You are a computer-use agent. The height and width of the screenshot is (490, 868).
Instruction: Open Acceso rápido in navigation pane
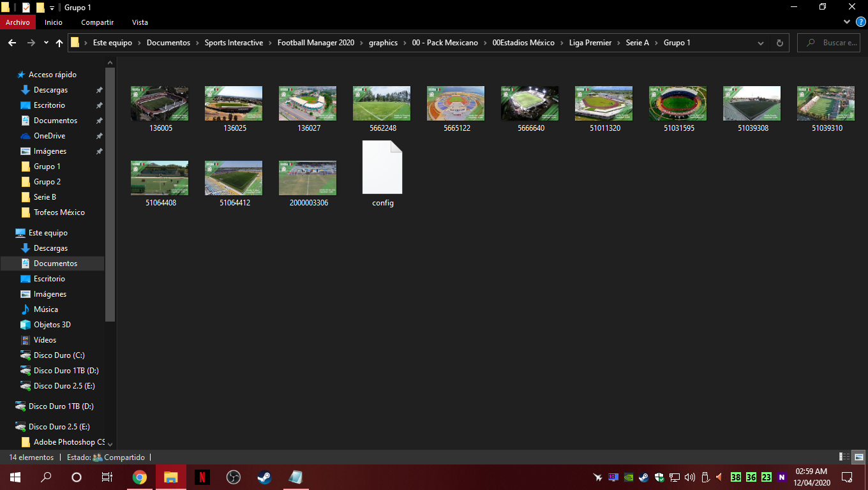coord(52,75)
